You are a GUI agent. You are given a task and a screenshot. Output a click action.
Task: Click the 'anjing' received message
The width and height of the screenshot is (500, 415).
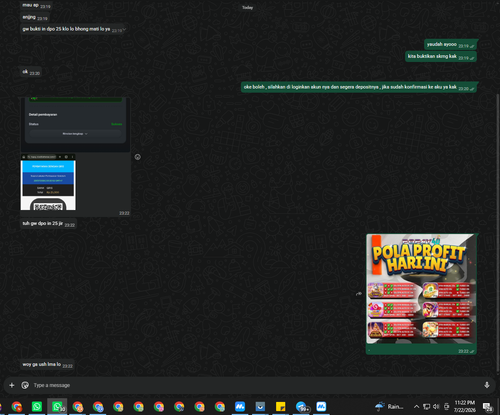(35, 17)
